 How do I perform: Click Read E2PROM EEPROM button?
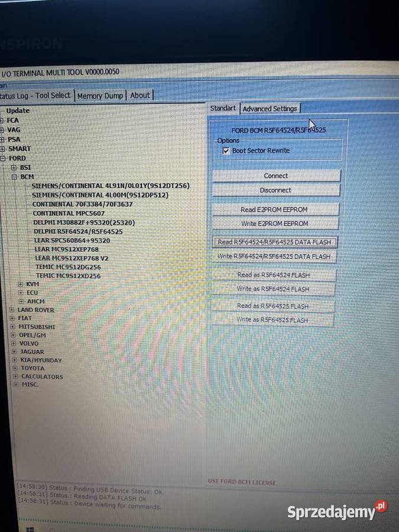275,209
